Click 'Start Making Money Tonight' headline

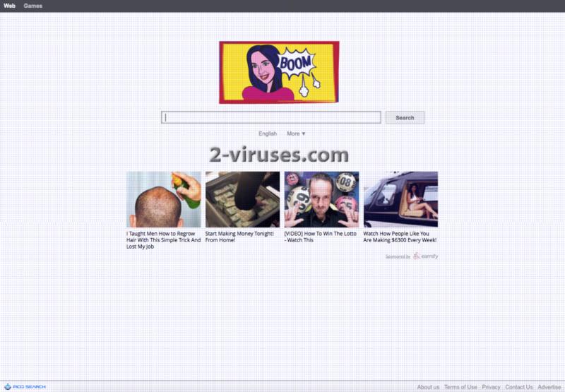coord(239,237)
